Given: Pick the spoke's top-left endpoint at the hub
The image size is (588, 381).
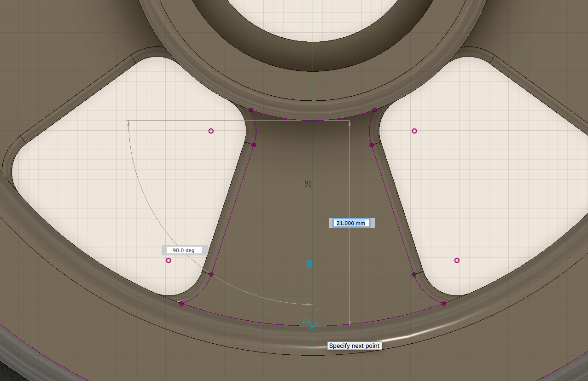Looking at the screenshot, I should click(251, 110).
